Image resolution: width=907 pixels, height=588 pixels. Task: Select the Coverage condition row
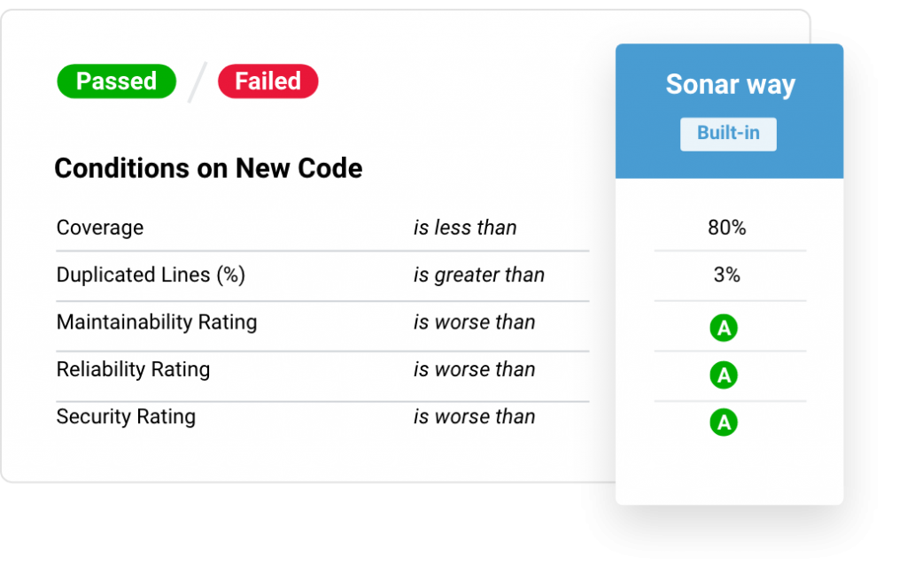click(322, 228)
